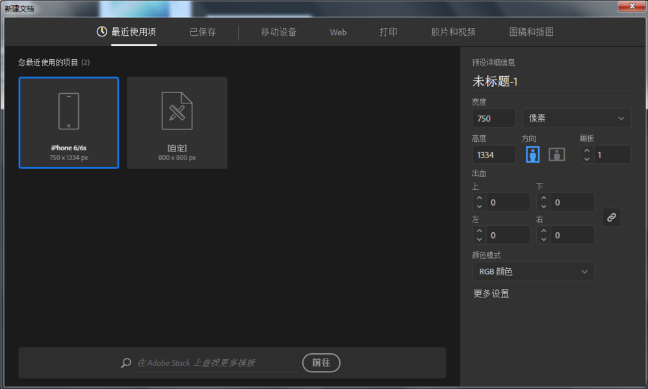Image resolution: width=648 pixels, height=389 pixels.
Task: Switch to the 已保存 tab
Action: (202, 32)
